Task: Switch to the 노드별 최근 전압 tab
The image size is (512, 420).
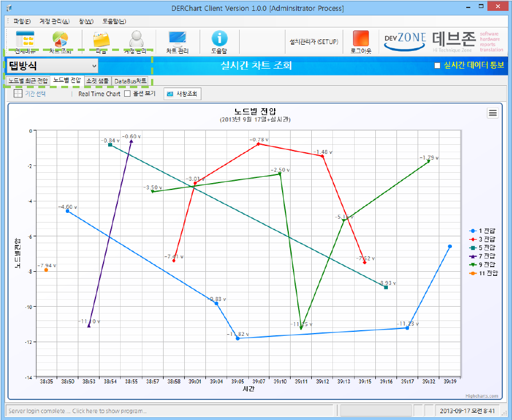Action: point(28,81)
